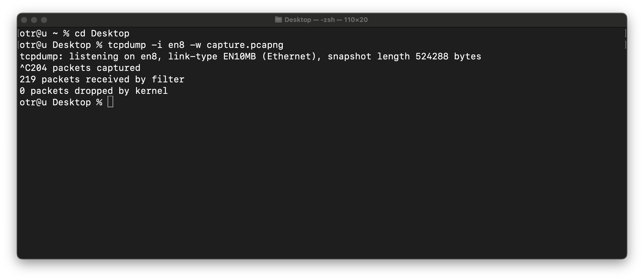The height and width of the screenshot is (280, 644).
Task: Click the window title 'Desktop — -zsh — 110×20'
Action: pos(326,20)
